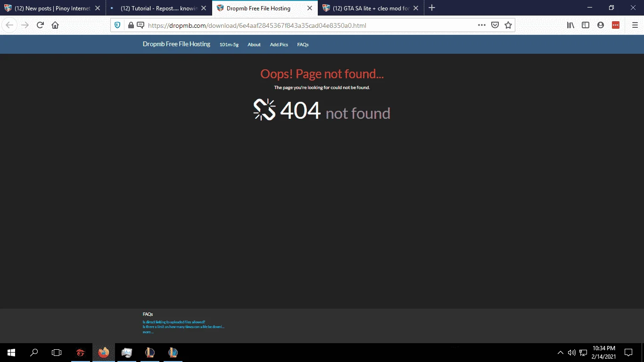
Task: Open the red extension icon
Action: tap(616, 25)
